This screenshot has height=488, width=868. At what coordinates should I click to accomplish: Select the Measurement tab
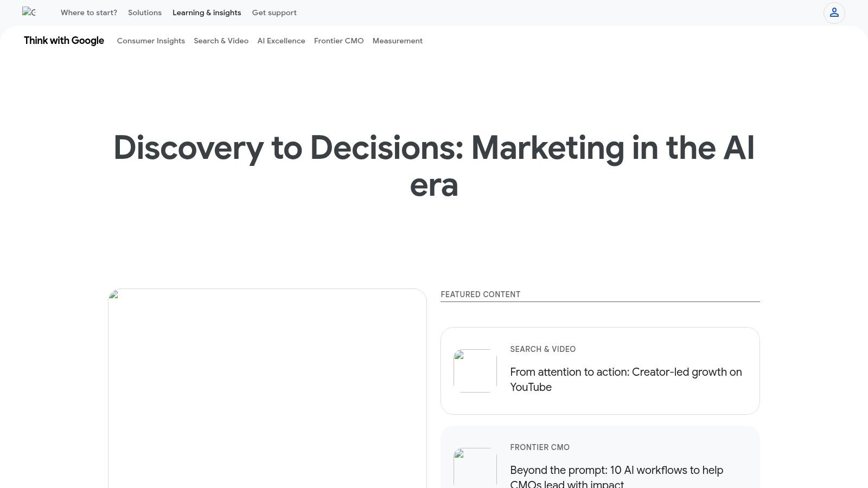[x=397, y=41]
